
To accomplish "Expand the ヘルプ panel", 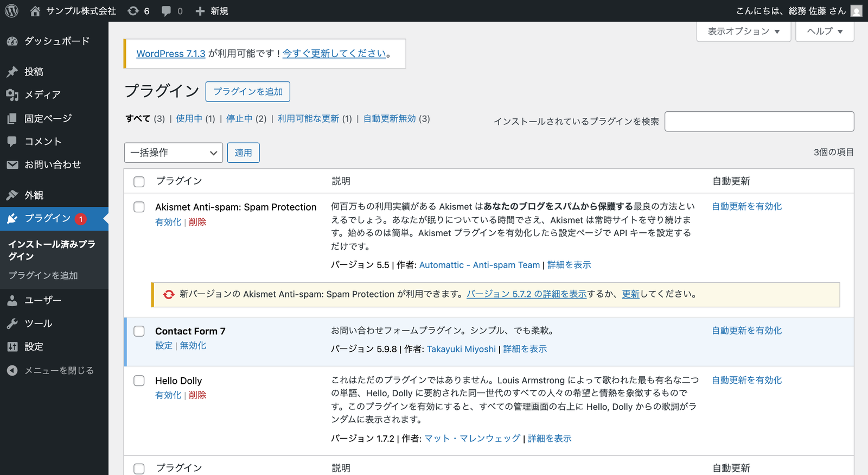I will pyautogui.click(x=825, y=31).
